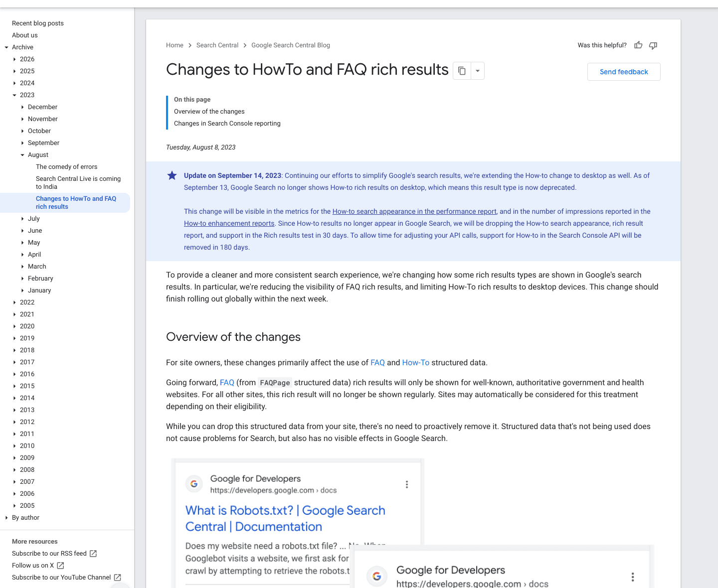This screenshot has width=718, height=588.
Task: Click the date Tuesday, August 8, 2023
Action: pos(200,147)
